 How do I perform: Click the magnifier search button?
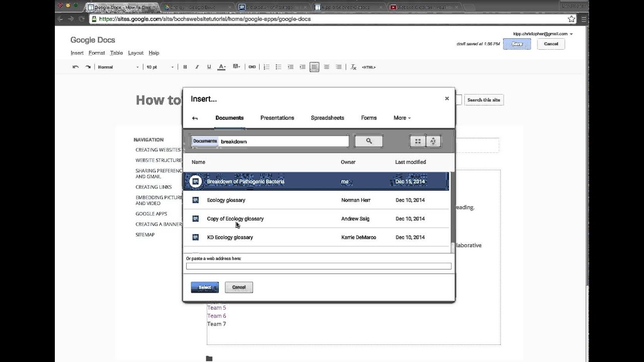(x=369, y=141)
